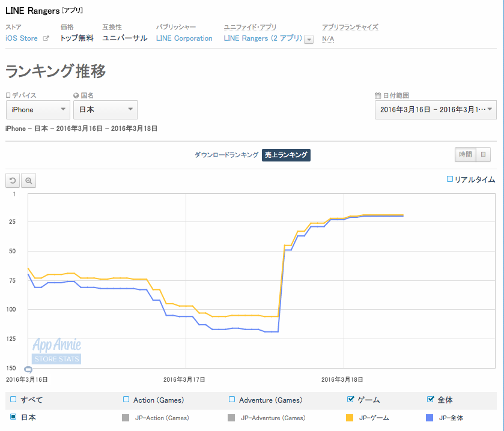Image resolution: width=504 pixels, height=431 pixels.
Task: Click the アプリフランチャイズ header label
Action: pos(350,27)
